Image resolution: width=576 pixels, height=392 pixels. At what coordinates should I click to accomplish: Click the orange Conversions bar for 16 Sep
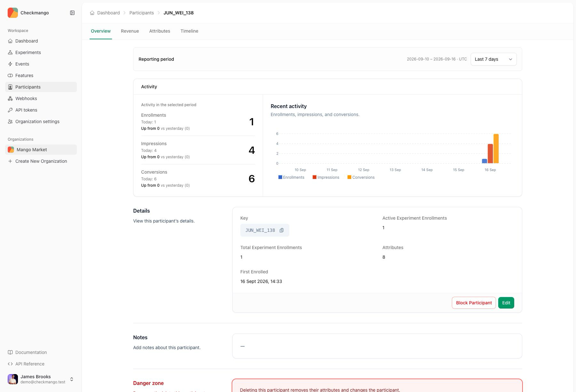(496, 149)
